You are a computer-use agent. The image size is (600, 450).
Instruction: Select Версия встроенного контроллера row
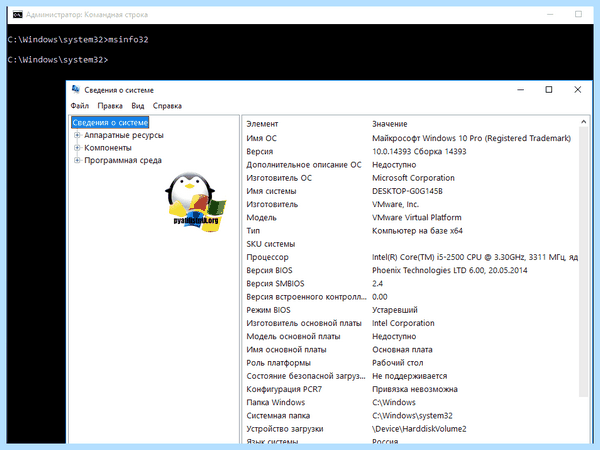[x=411, y=297]
